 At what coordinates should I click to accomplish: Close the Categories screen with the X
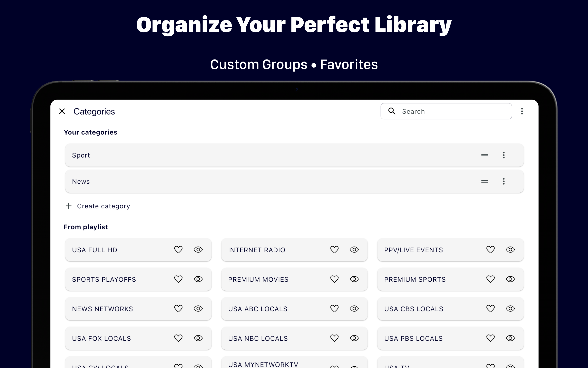pos(62,111)
